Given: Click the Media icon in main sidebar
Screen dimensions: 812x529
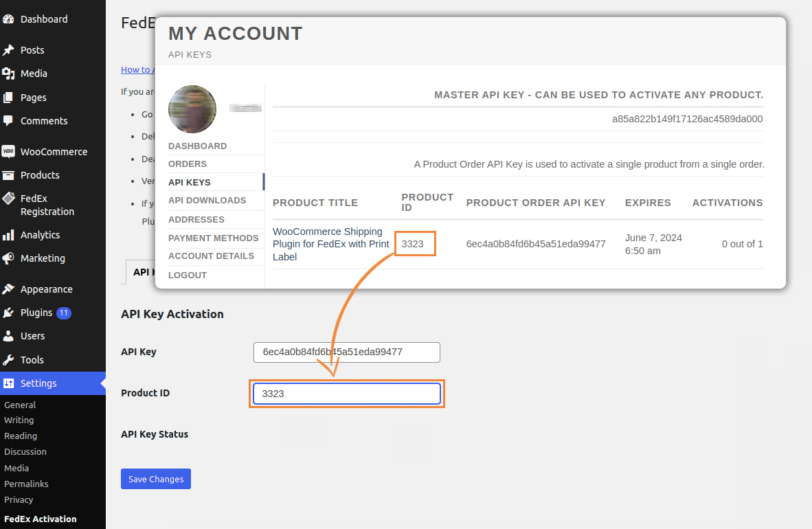Looking at the screenshot, I should tap(8, 74).
